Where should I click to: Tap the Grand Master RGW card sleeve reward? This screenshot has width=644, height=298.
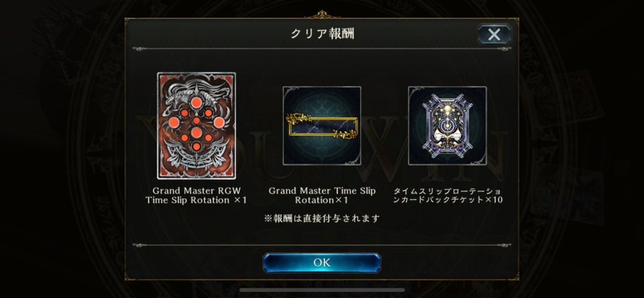[x=196, y=126]
